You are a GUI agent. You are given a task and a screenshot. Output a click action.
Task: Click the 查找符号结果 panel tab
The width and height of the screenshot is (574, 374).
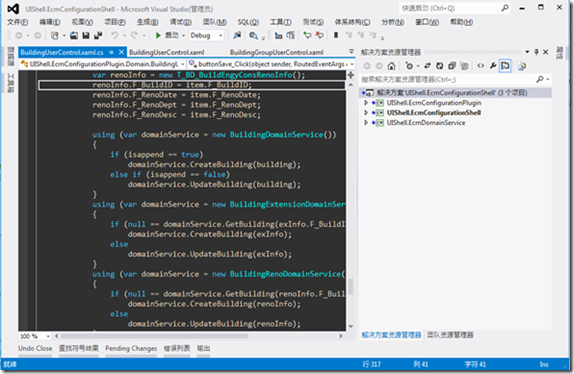79,348
